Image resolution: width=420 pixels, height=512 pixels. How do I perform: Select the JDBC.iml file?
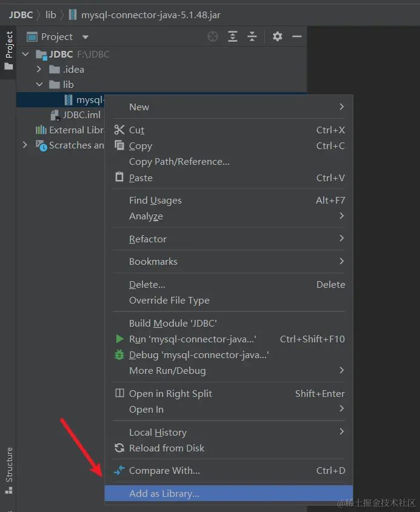coord(81,115)
